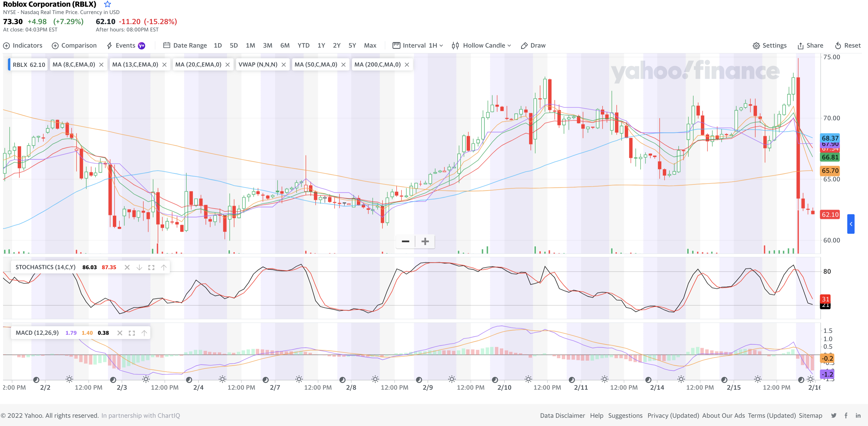
Task: Share the chart
Action: point(810,45)
